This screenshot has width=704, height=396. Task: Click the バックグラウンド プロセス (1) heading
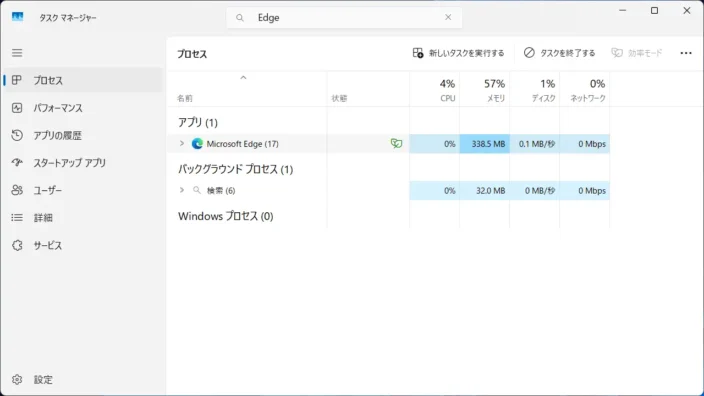[x=235, y=169]
